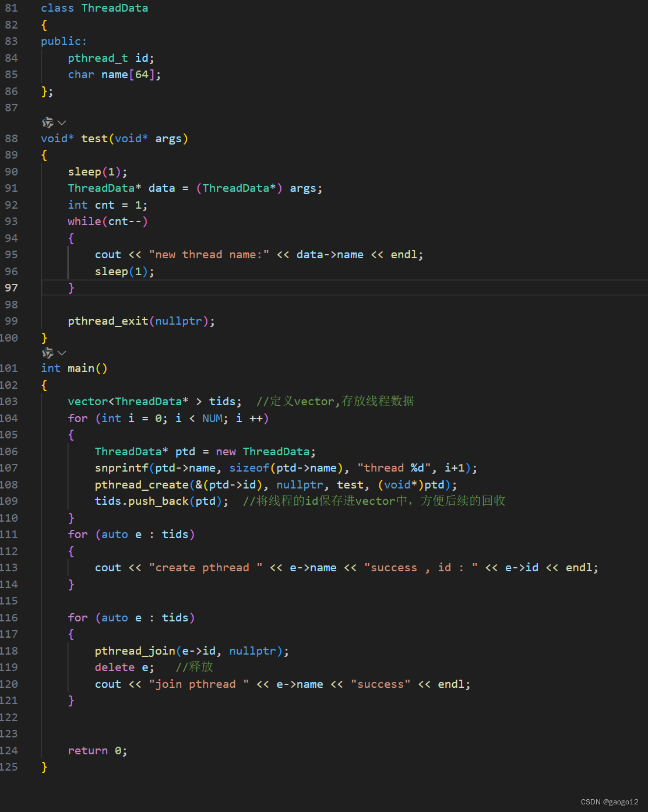The image size is (648, 812).
Task: Click 'pthread_t id;' declaration
Action: pos(111,58)
